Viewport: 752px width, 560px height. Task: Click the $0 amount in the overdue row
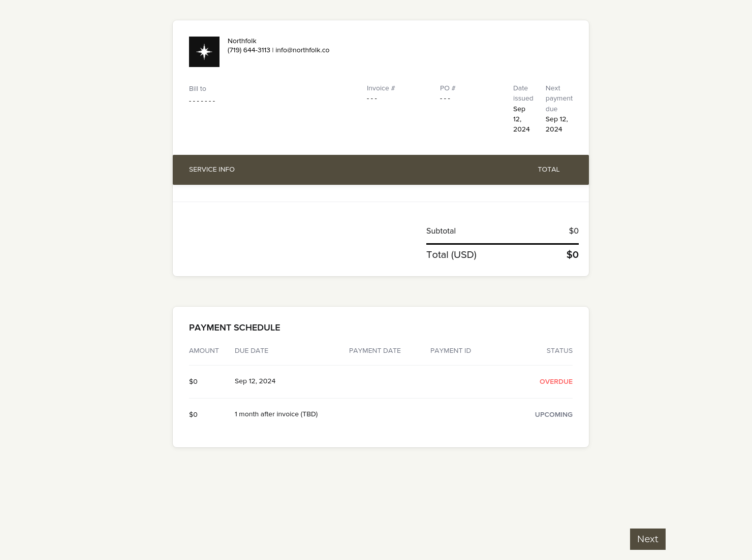tap(193, 382)
